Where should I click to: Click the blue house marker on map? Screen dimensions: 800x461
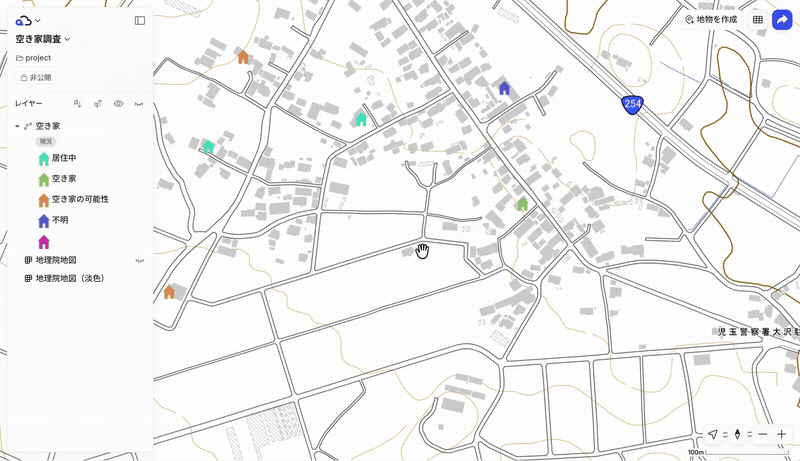[504, 88]
